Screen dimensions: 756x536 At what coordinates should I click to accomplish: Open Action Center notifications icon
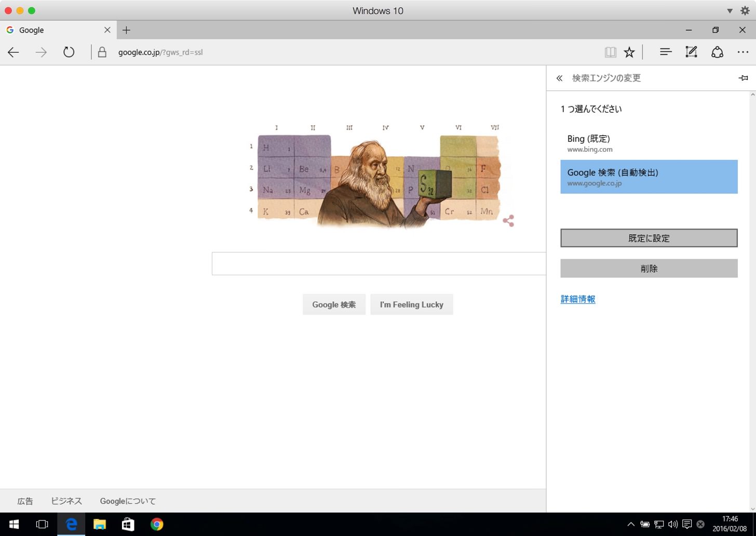(687, 524)
